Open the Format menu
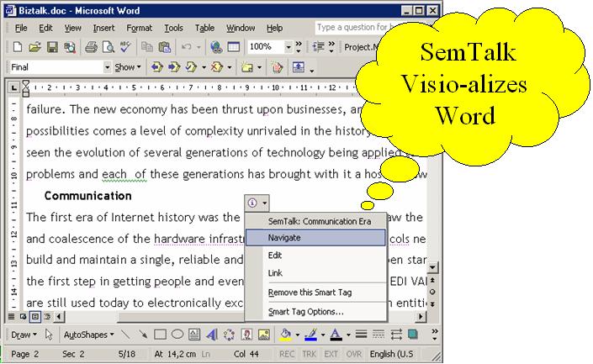The width and height of the screenshot is (593, 364). pos(139,28)
